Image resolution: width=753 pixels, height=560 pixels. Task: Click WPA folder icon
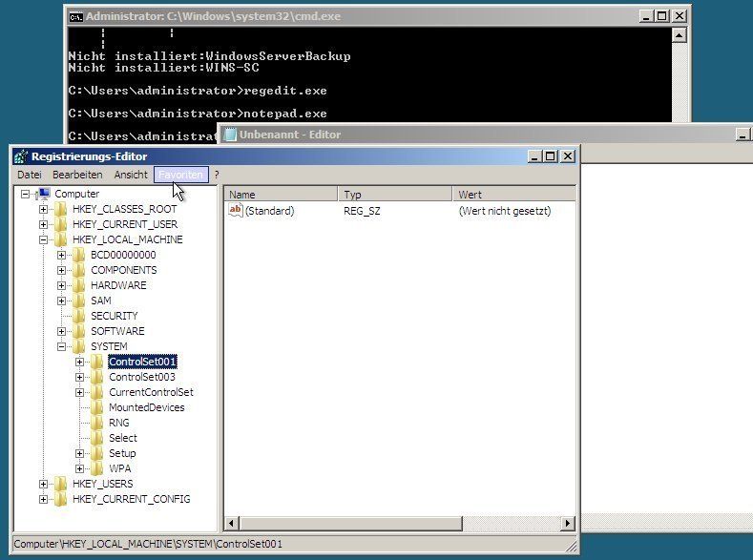(97, 468)
